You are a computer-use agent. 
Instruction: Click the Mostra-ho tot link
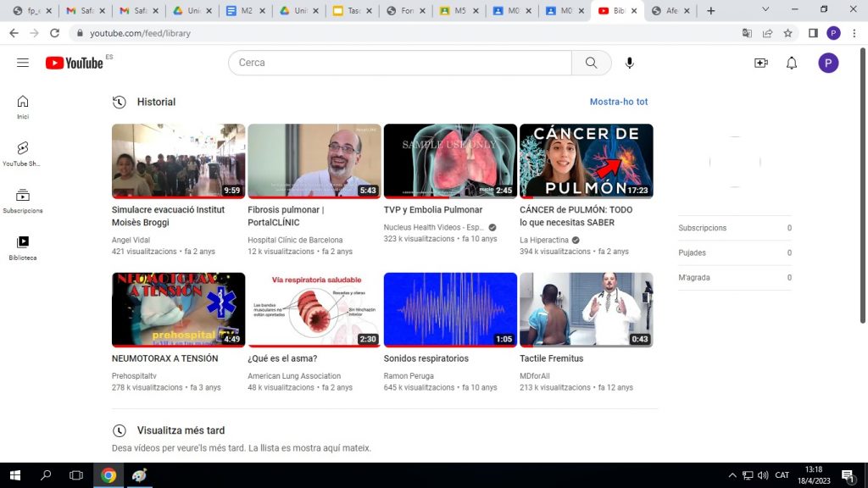[x=618, y=102]
